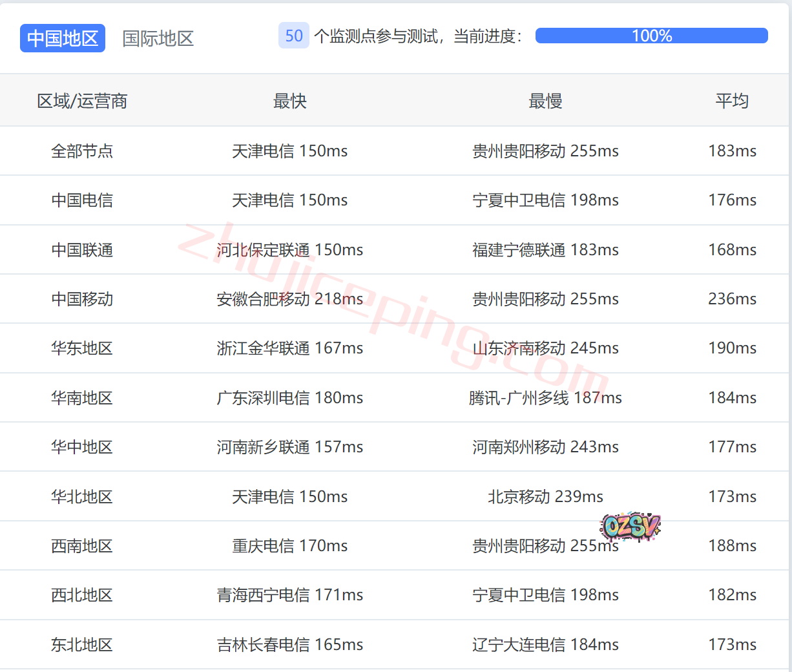Click the 腾讯-广州多线 187ms entry

pos(545,398)
